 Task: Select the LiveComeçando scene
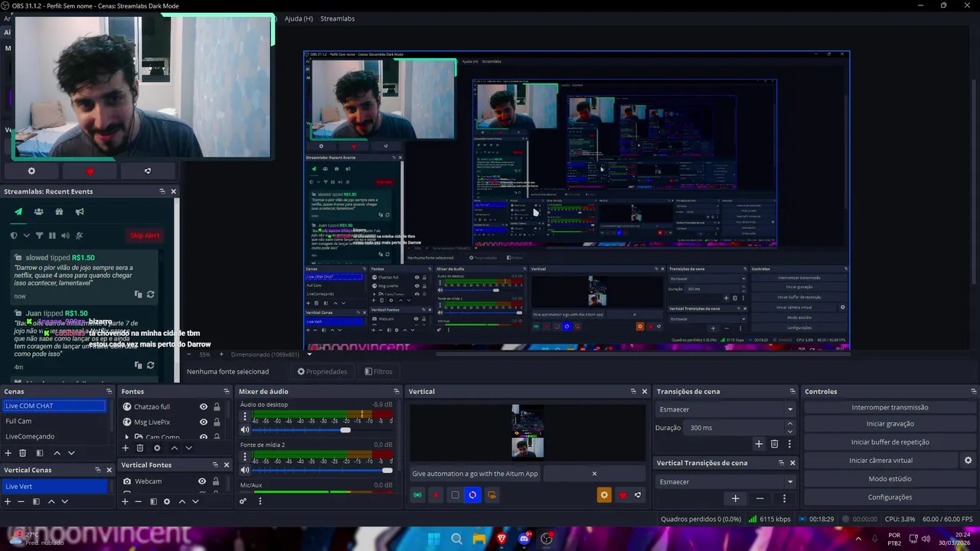[54, 436]
